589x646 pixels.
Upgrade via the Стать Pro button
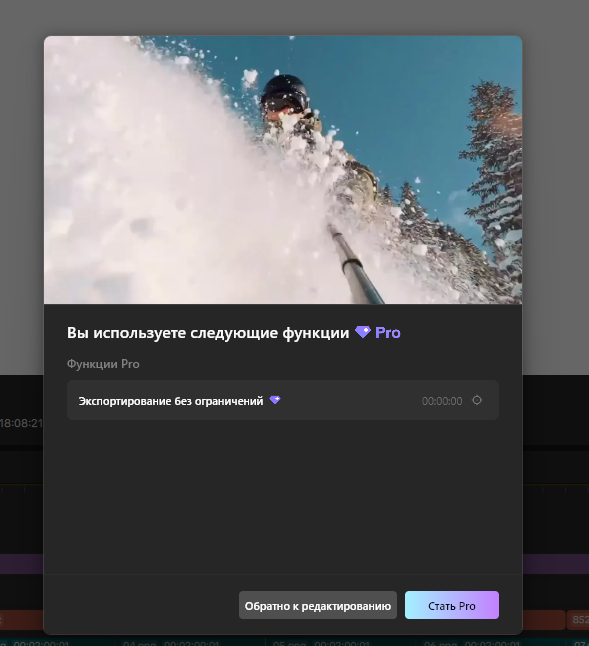pos(452,605)
